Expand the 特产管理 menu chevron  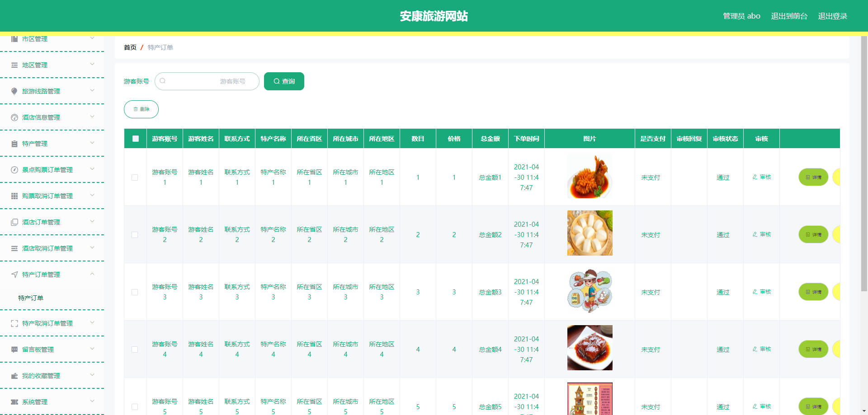coord(92,143)
